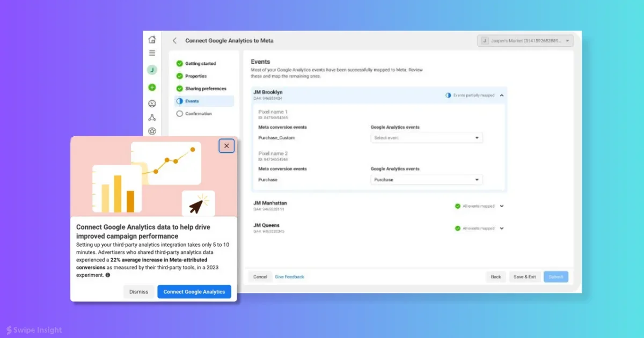
Task: Open the star badge icon in the sidebar
Action: pyautogui.click(x=152, y=131)
